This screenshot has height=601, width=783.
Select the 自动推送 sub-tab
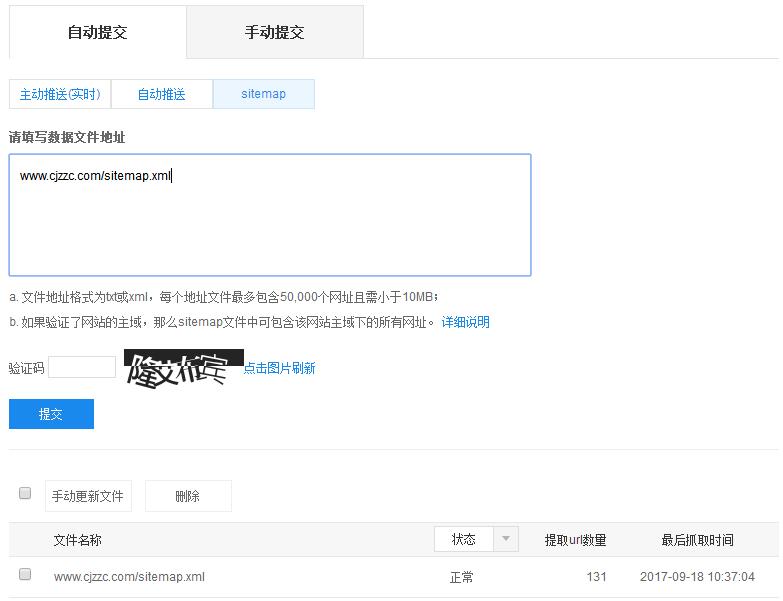coord(161,94)
